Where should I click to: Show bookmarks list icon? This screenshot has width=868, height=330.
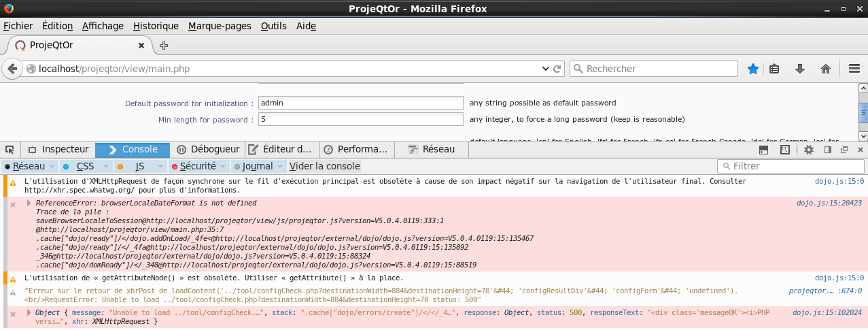click(x=774, y=69)
